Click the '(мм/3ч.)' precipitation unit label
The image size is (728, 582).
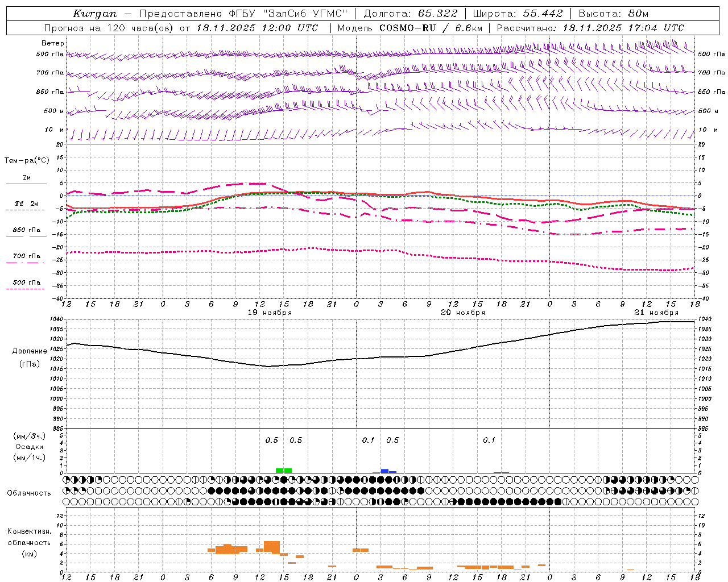(x=30, y=436)
